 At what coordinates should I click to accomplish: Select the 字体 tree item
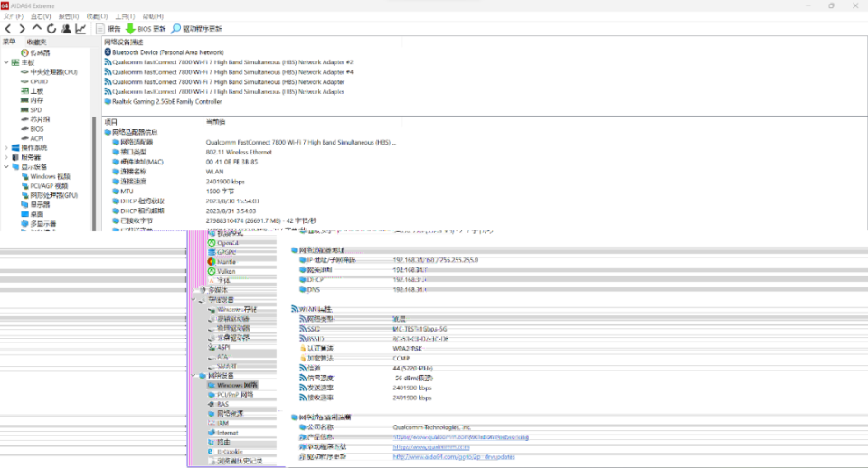219,280
